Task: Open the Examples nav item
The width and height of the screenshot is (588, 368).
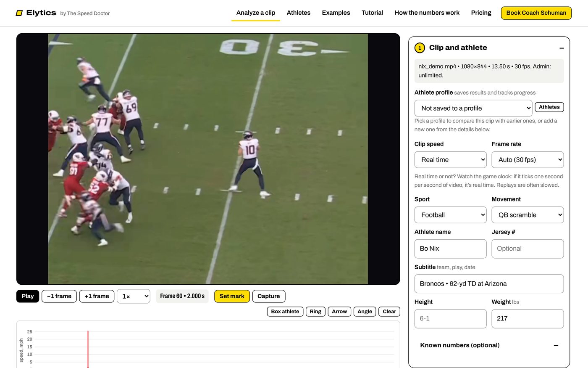Action: 336,13
